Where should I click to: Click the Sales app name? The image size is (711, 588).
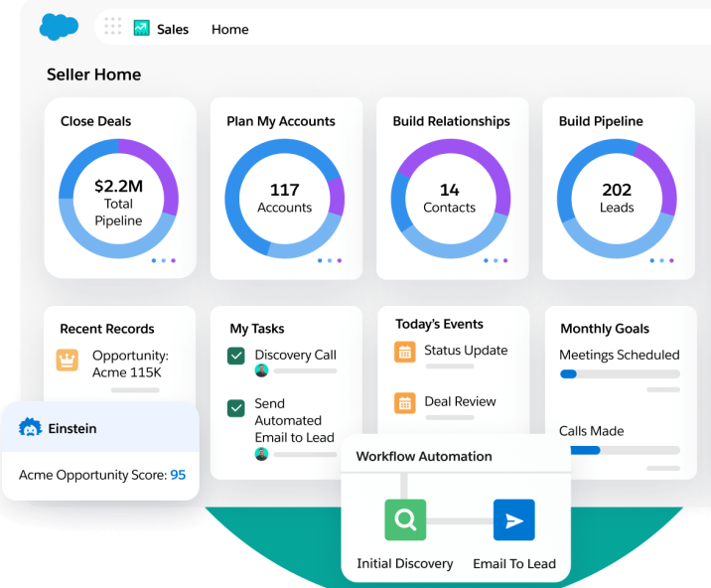(x=173, y=30)
